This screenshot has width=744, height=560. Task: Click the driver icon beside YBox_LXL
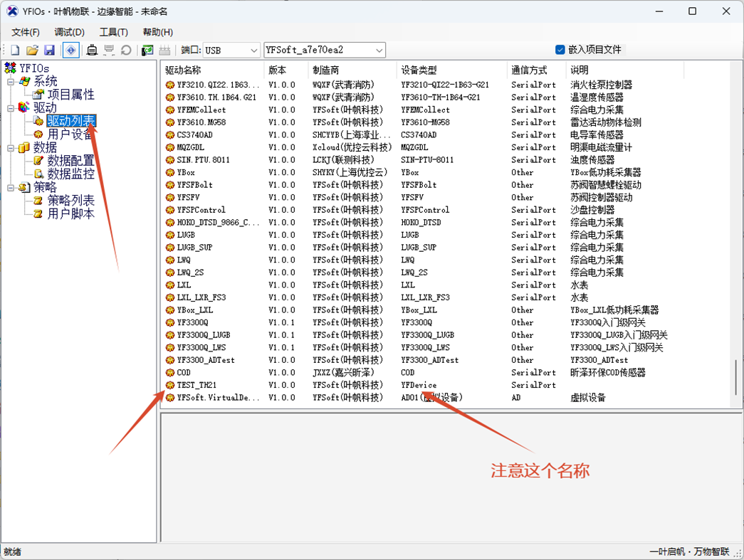tap(170, 310)
